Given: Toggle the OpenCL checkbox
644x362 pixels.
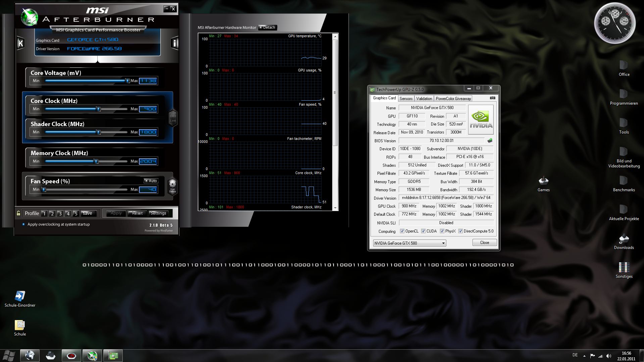Looking at the screenshot, I should tap(402, 231).
